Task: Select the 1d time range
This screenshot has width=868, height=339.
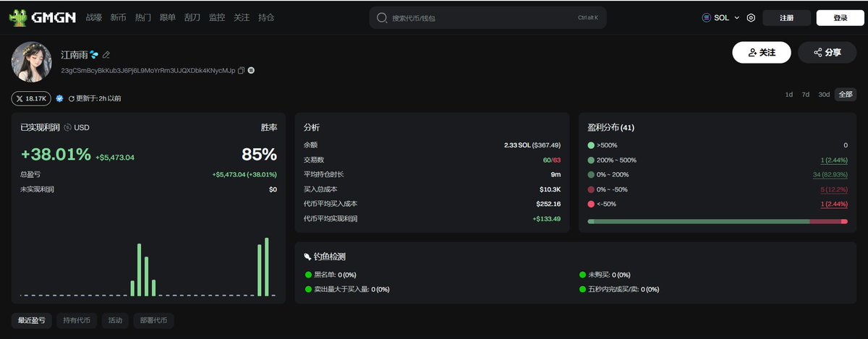Action: pos(789,95)
